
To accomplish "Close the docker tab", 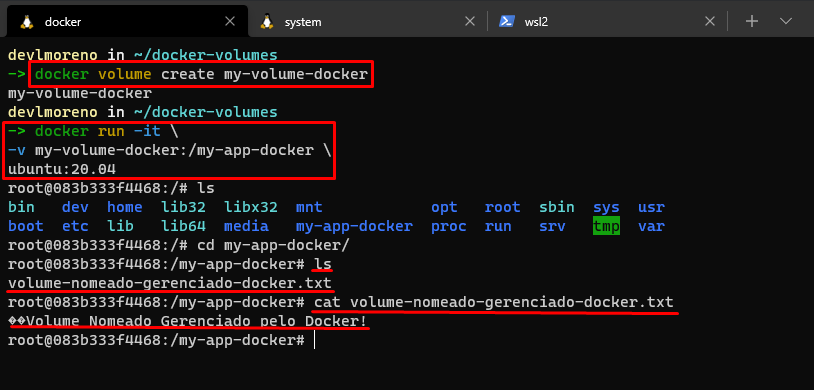I will coord(230,21).
